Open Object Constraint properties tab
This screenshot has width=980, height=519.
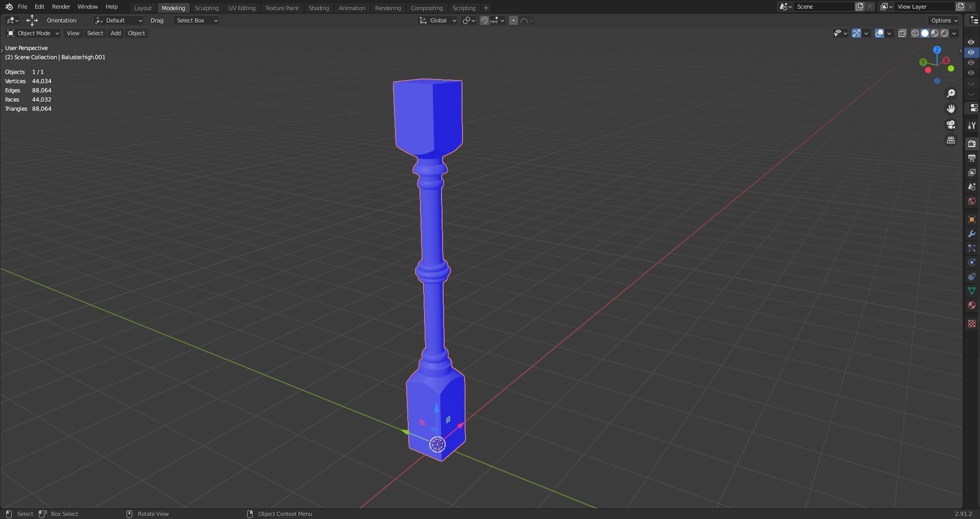pyautogui.click(x=972, y=277)
